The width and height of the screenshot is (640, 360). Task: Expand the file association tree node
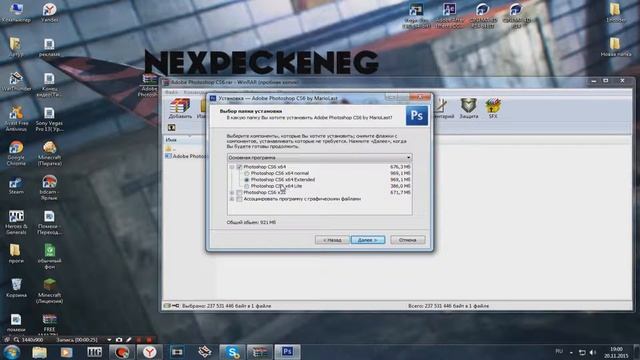click(232, 199)
